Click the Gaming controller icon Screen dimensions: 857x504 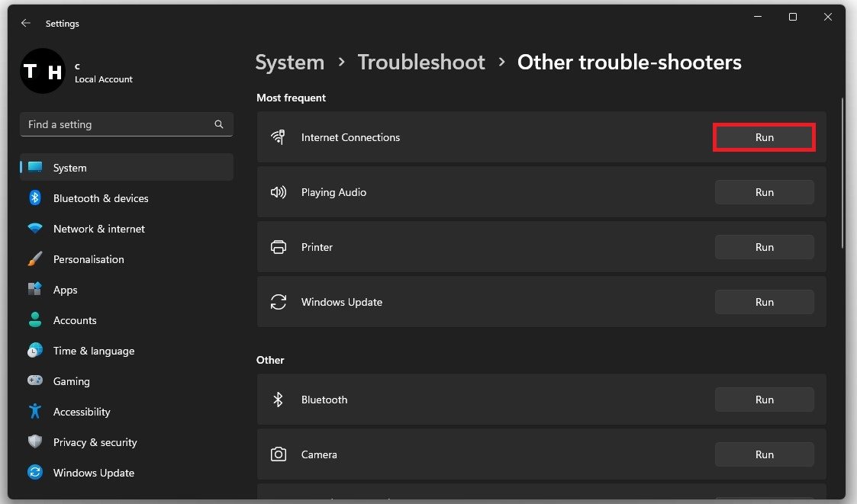pos(35,381)
